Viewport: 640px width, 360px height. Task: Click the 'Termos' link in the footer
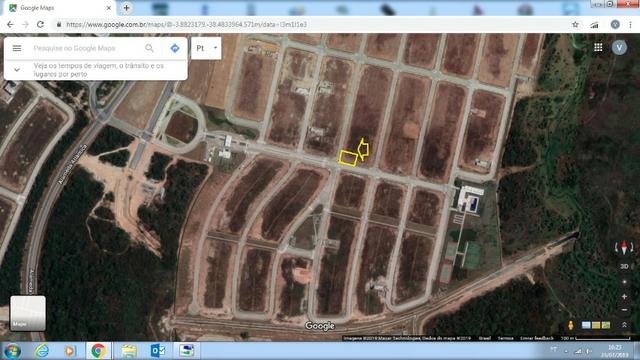pos(505,338)
